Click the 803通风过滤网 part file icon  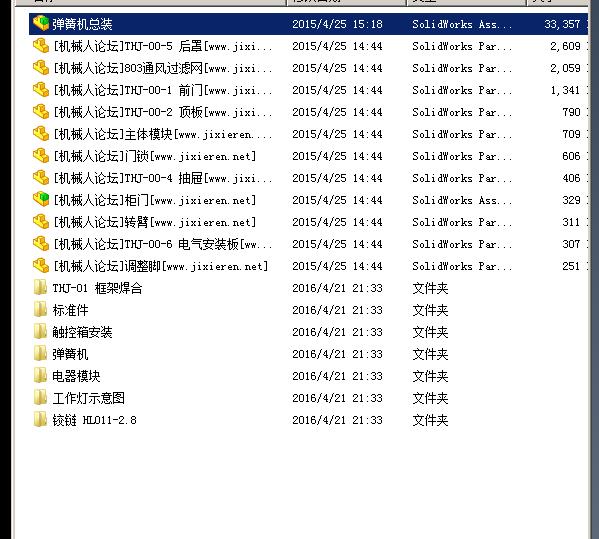[41, 68]
